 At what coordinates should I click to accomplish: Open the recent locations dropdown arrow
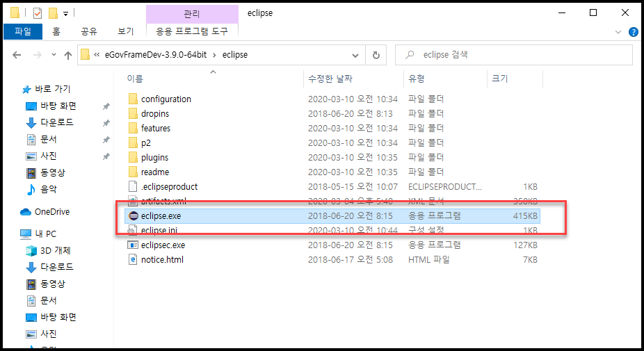click(54, 55)
